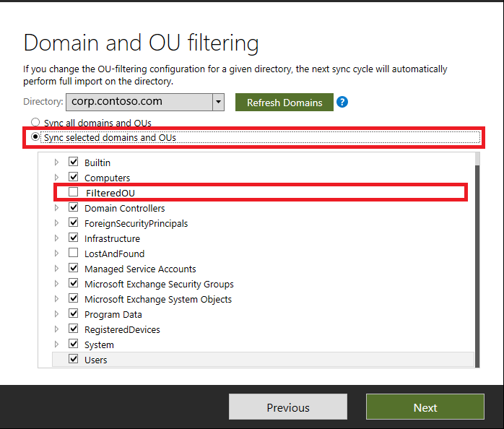Uncheck the System checkbox
Viewport: 504px width, 429px height.
point(73,344)
